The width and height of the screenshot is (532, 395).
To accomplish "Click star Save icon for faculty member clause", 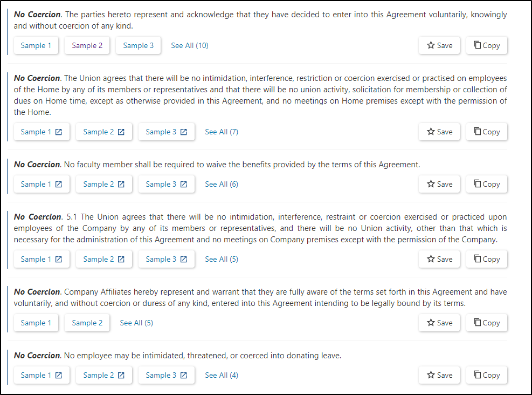I will click(431, 184).
